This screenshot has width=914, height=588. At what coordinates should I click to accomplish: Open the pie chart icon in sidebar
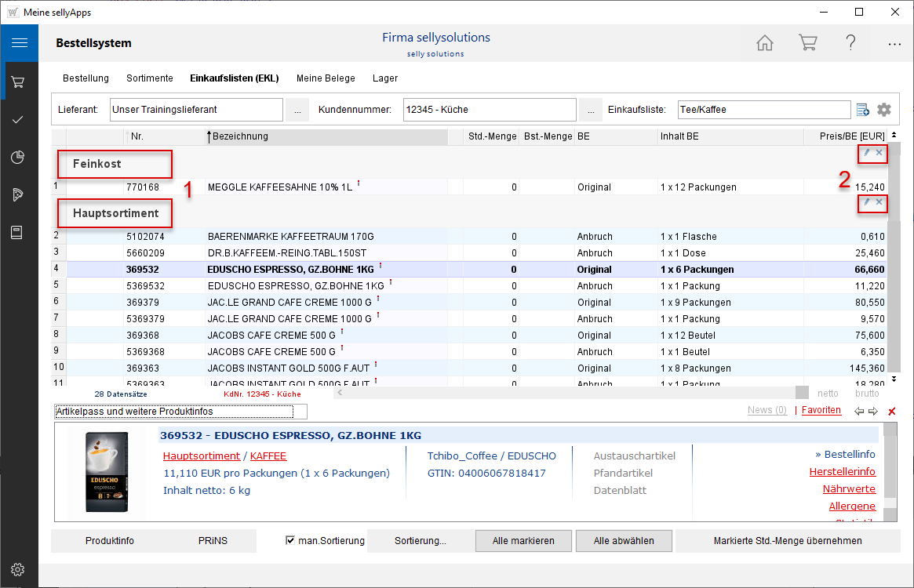pos(19,158)
